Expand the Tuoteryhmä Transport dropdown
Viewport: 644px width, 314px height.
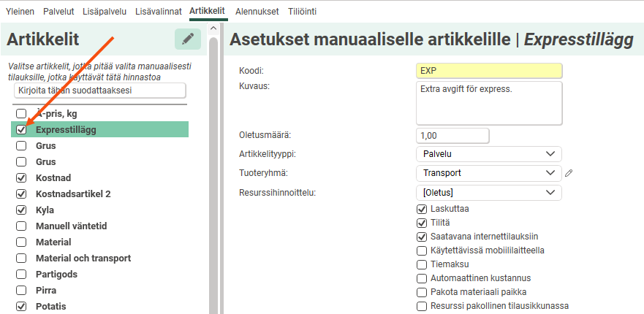[x=488, y=174]
